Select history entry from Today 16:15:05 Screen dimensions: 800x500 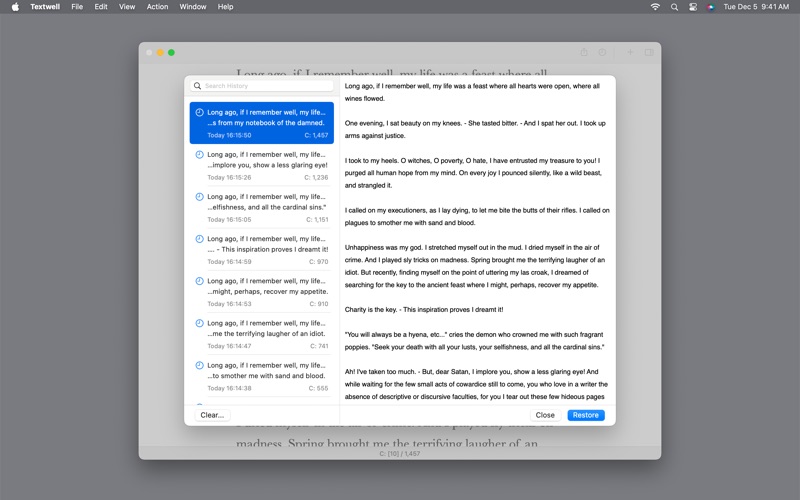(x=262, y=208)
